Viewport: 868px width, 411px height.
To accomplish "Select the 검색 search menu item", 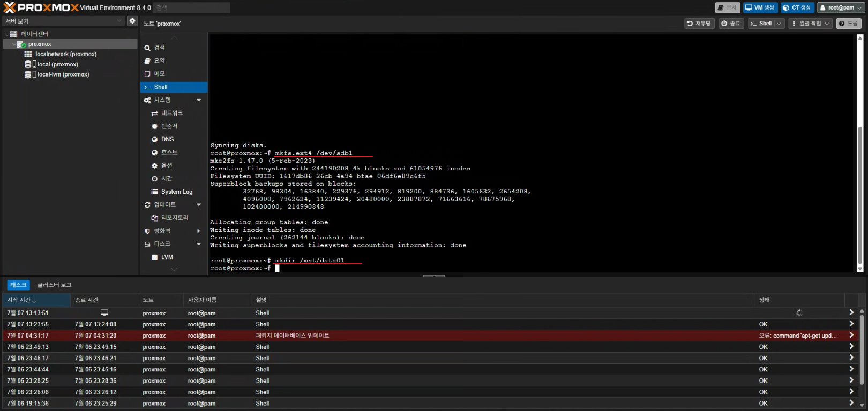I will (x=174, y=48).
